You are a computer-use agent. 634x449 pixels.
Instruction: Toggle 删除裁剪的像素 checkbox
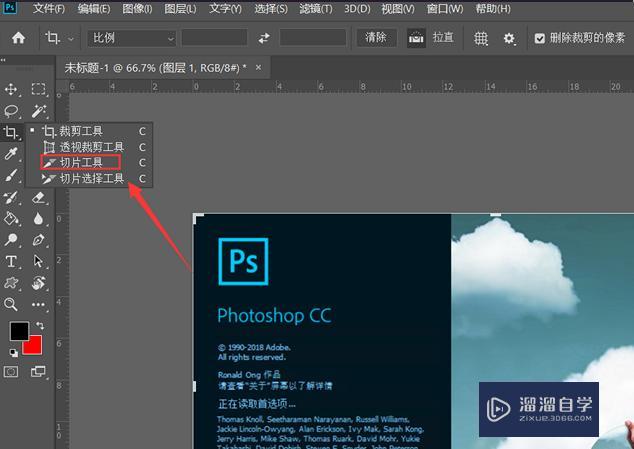[x=539, y=38]
